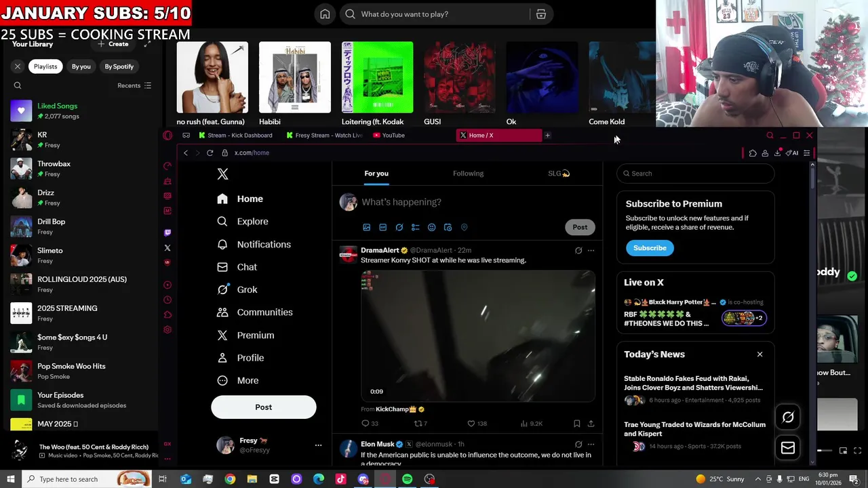Open the floating Grok button
The image size is (868, 488).
[788, 418]
